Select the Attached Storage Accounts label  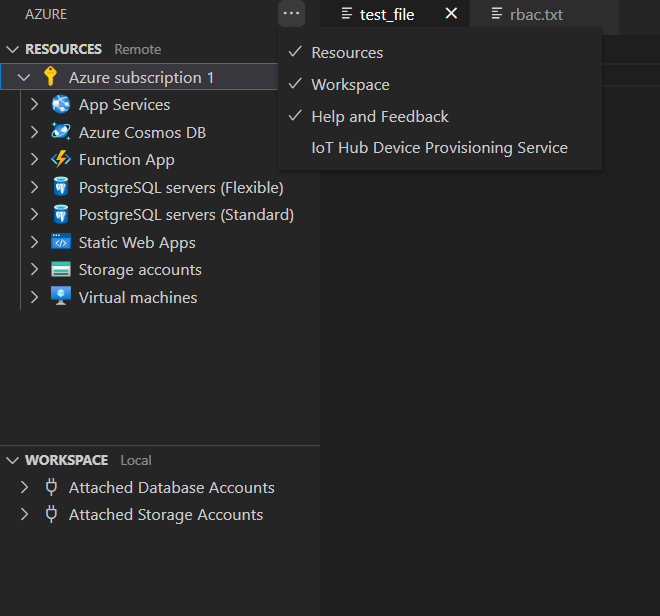166,515
